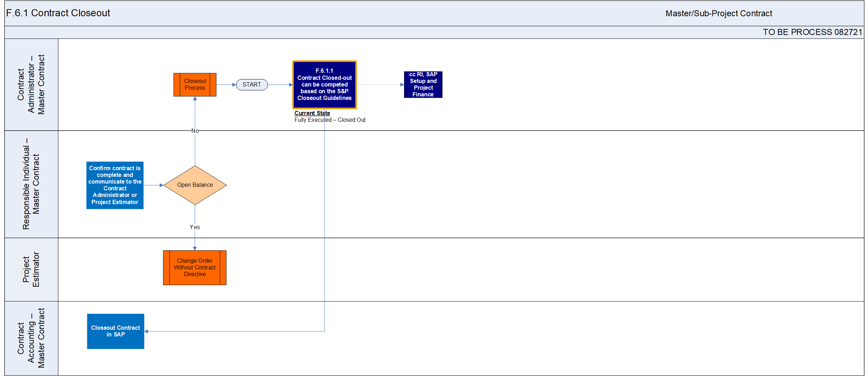Click the Master/Sub-Project Contract heading
868x376 pixels.
[x=719, y=13]
